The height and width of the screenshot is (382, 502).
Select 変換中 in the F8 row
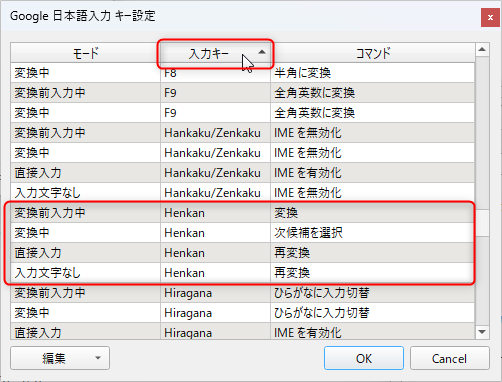point(86,73)
